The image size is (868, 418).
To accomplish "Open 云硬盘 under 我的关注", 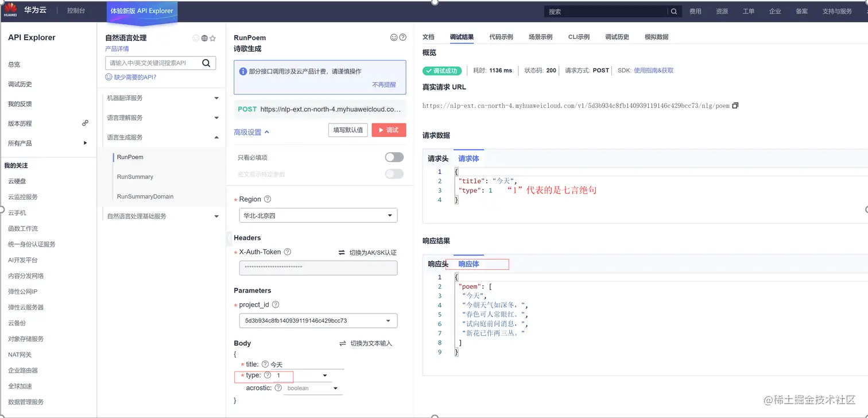I will (x=17, y=181).
